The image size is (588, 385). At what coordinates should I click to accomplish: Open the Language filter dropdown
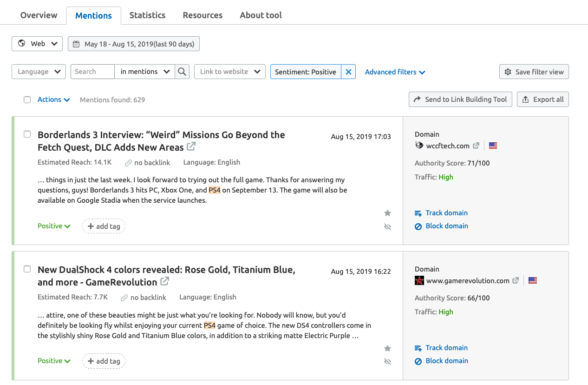point(39,72)
